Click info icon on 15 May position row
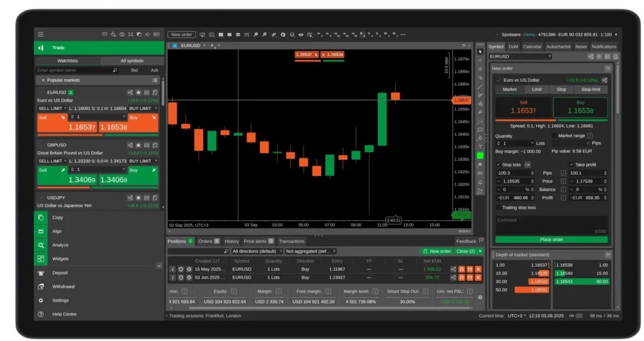 pyautogui.click(x=172, y=269)
